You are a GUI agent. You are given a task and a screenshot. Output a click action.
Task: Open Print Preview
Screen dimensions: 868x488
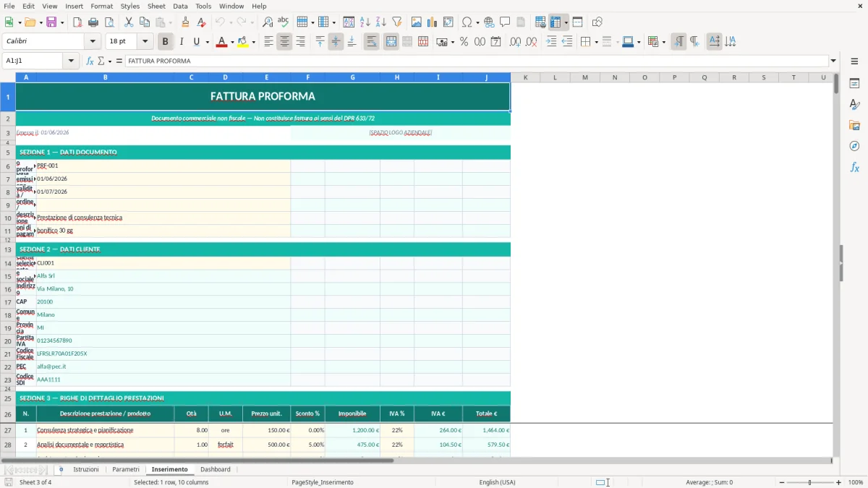click(x=109, y=22)
